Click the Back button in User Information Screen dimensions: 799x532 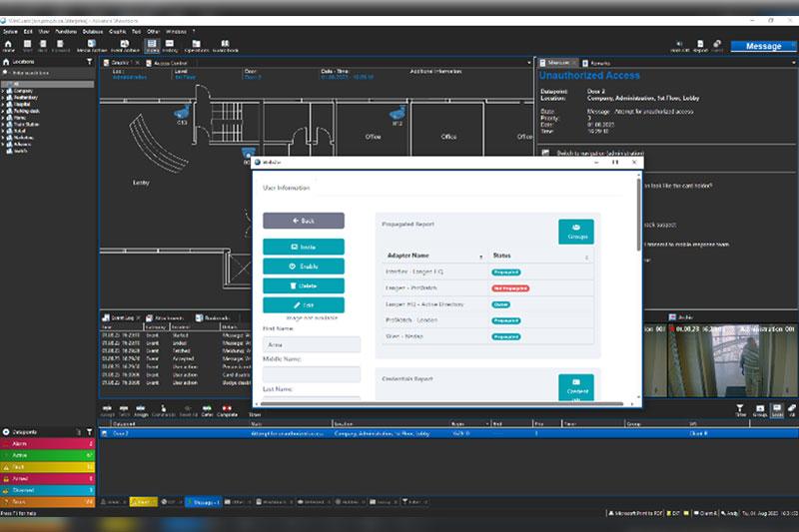tap(303, 220)
